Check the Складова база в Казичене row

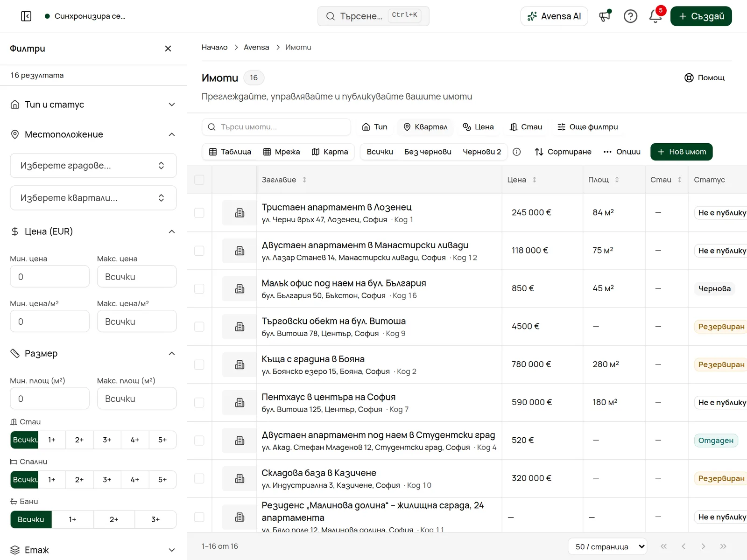(x=199, y=478)
